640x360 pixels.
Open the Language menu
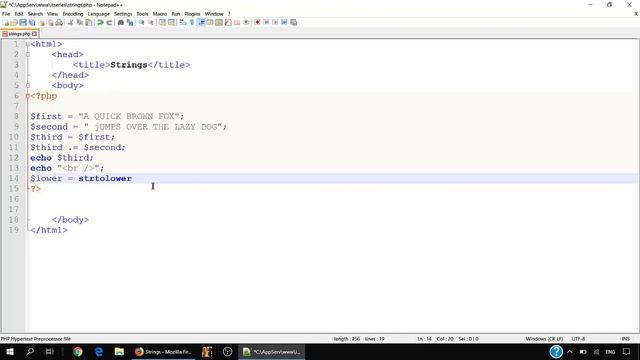98,14
